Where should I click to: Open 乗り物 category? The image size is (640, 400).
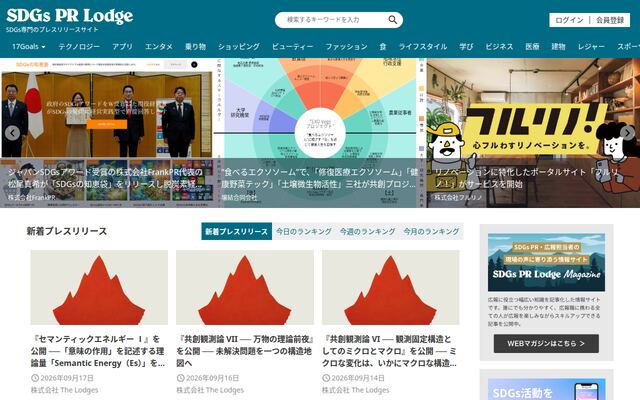coord(196,47)
